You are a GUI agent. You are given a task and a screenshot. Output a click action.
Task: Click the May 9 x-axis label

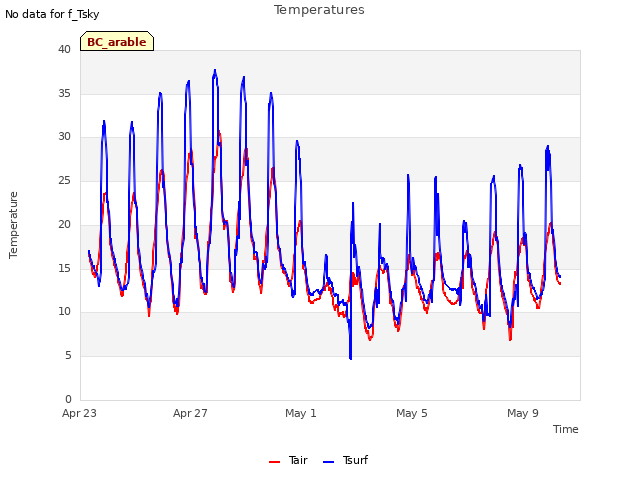523,413
